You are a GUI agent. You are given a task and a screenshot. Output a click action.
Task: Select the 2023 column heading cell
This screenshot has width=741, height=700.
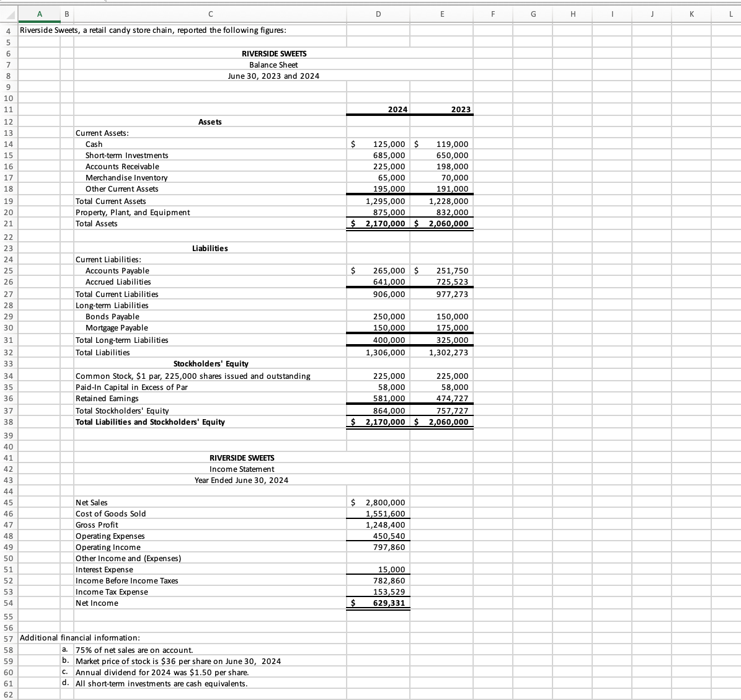442,109
